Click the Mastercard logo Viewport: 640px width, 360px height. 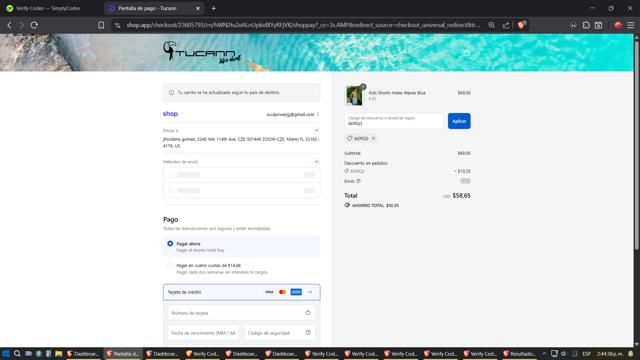(x=282, y=292)
